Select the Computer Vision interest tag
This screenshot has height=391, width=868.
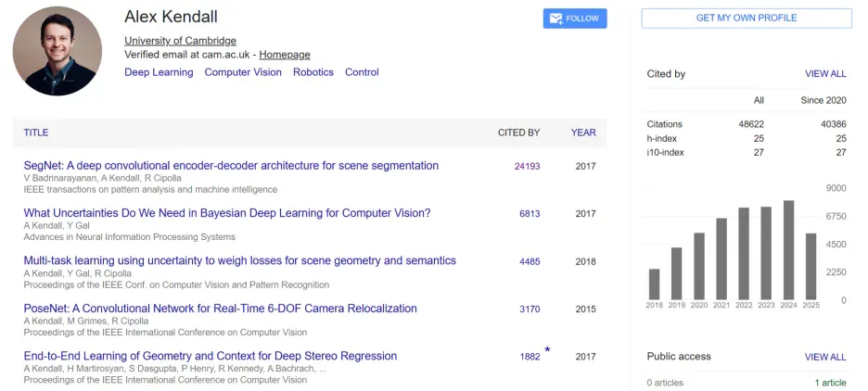(x=243, y=72)
